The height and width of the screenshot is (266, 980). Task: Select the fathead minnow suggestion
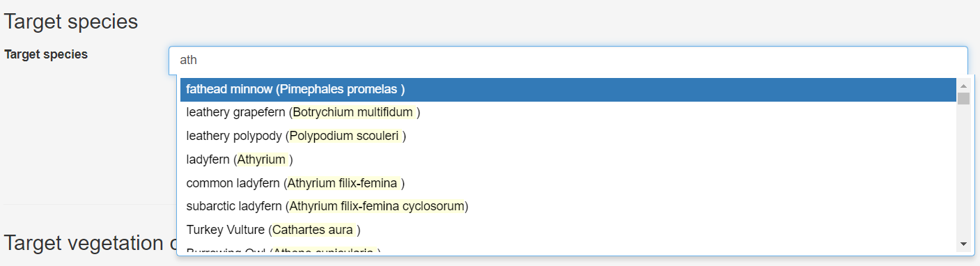point(568,90)
